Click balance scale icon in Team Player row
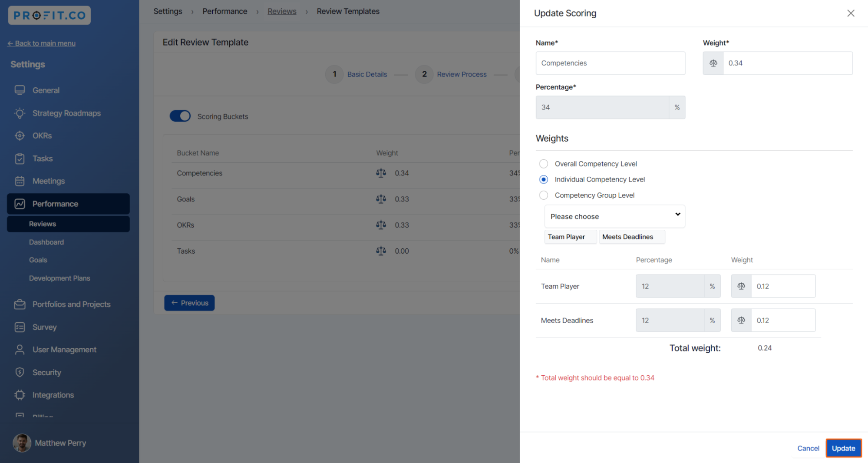868x463 pixels. click(741, 286)
